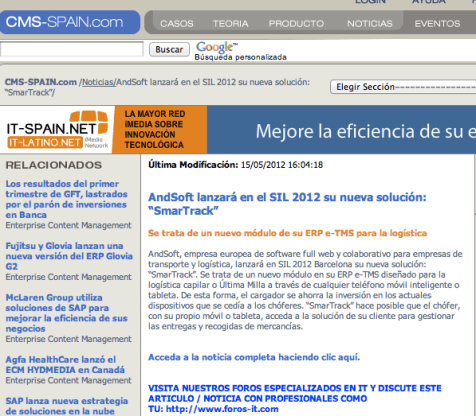Open McLaren Group SAP article link

click(66, 313)
